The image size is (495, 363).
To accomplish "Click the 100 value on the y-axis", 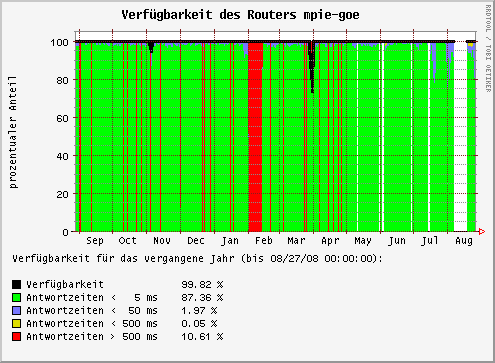I will coord(59,42).
